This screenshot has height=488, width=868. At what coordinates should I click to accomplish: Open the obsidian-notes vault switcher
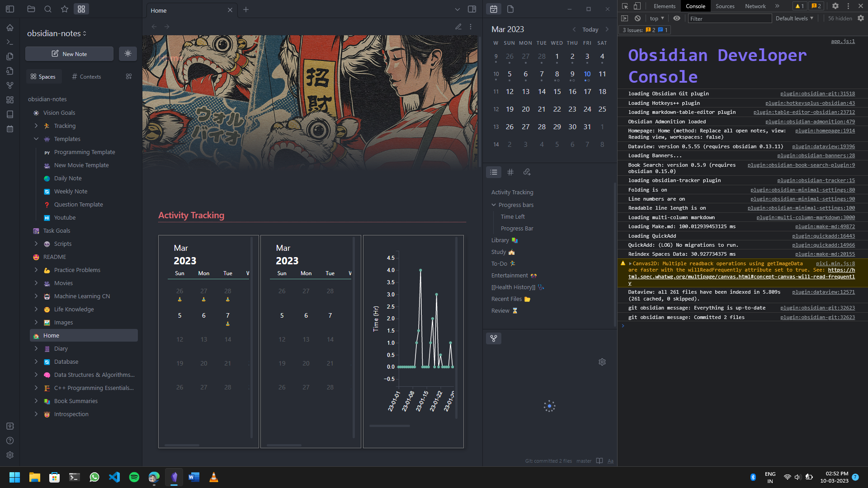[57, 33]
